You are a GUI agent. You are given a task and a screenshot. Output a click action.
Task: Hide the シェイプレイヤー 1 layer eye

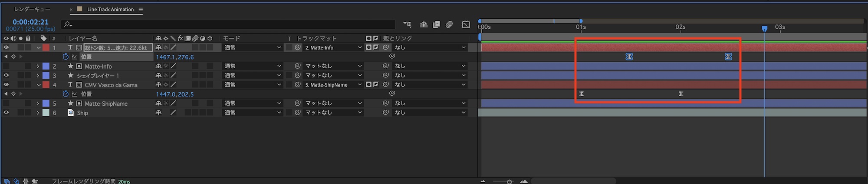(6, 75)
